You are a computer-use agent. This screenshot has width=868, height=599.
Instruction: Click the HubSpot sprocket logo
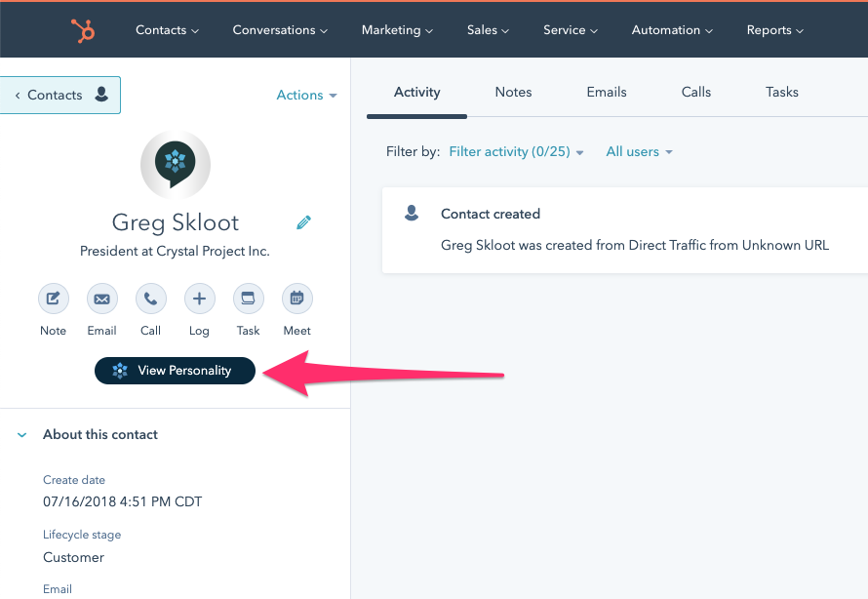coord(83,30)
